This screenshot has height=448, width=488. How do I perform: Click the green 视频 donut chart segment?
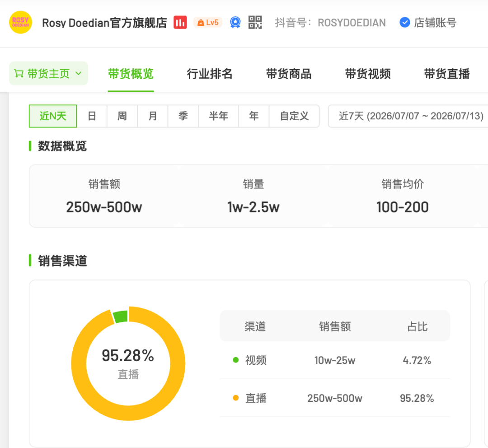coord(121,316)
